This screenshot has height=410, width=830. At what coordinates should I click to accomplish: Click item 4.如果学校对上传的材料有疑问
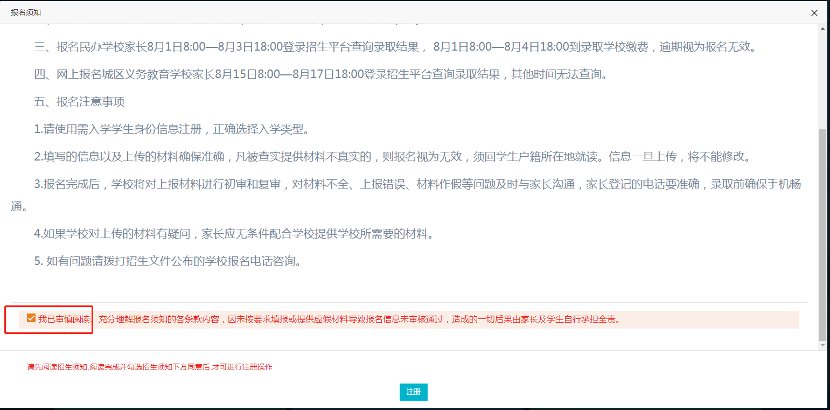tap(234, 233)
